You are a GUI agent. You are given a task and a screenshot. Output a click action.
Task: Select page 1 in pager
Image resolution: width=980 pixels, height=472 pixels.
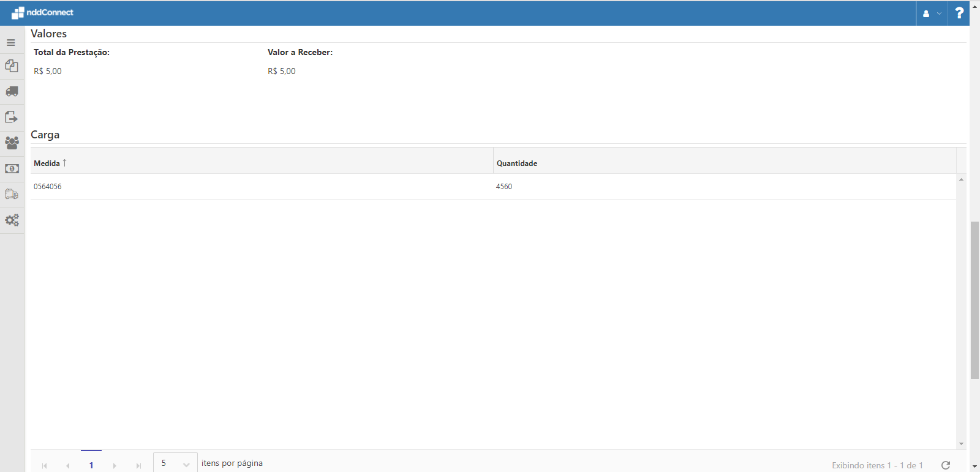pos(91,465)
